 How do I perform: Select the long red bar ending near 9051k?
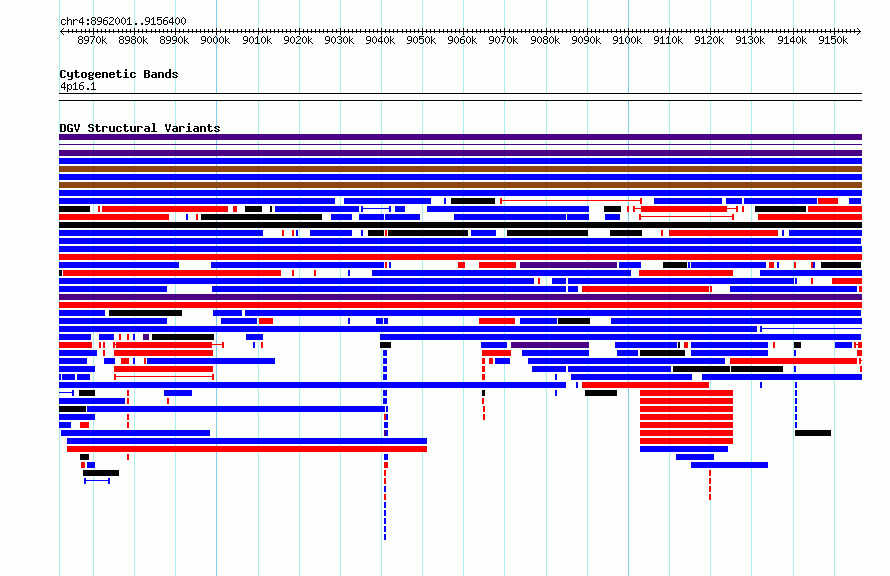pyautogui.click(x=247, y=449)
